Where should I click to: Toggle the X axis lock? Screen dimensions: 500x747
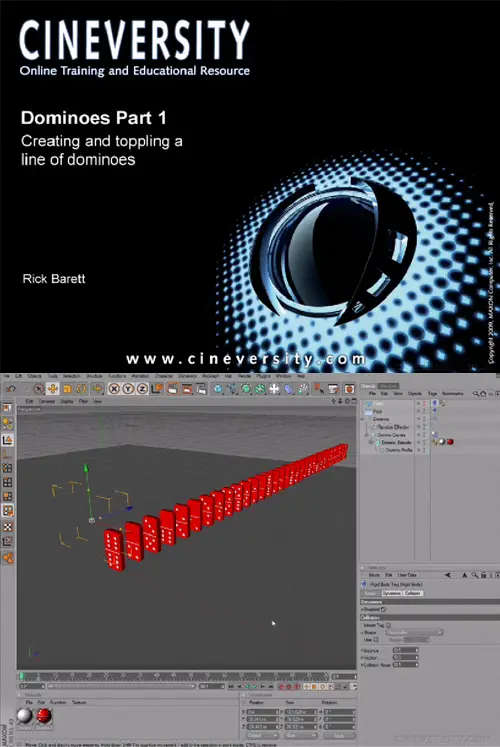[x=113, y=389]
